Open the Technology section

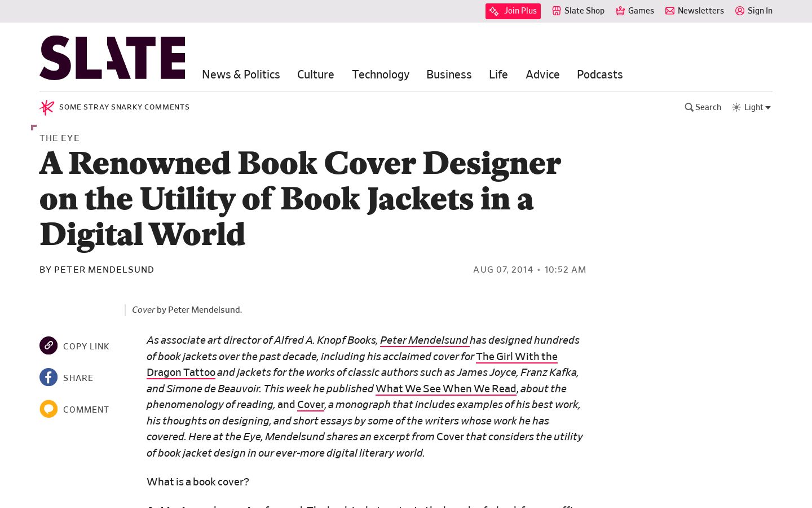pos(381,75)
